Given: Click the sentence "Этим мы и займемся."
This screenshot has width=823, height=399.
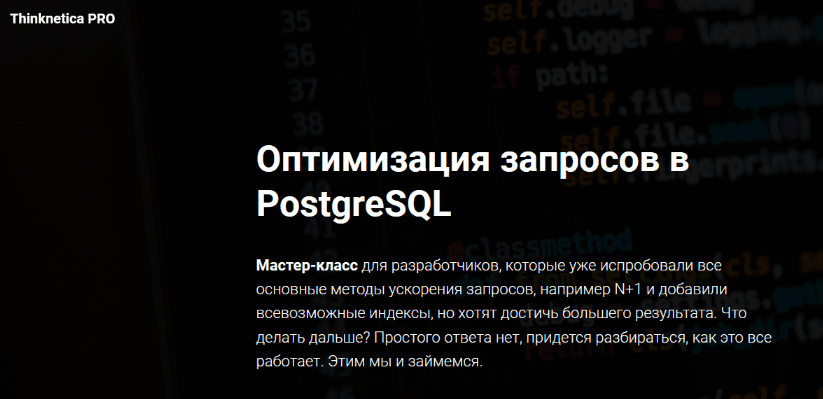Looking at the screenshot, I should pos(406,362).
